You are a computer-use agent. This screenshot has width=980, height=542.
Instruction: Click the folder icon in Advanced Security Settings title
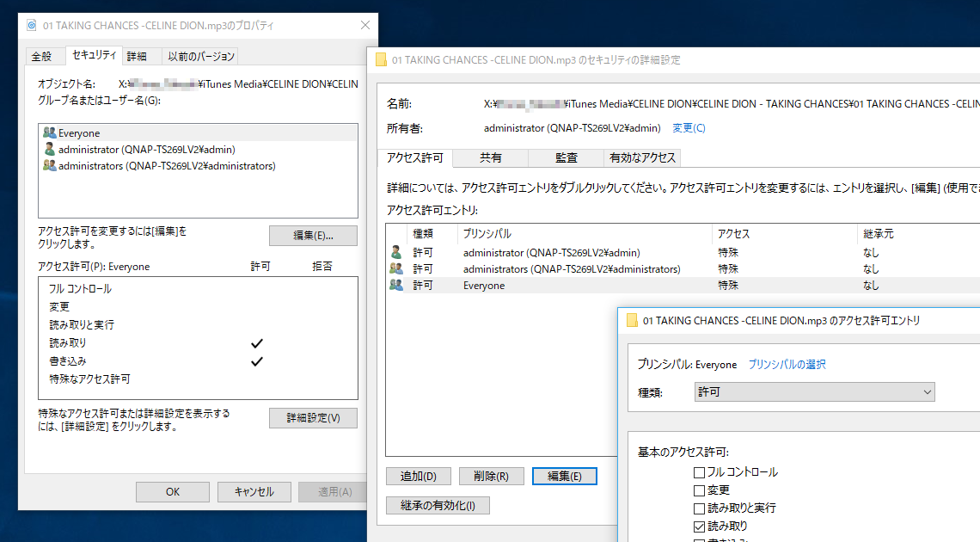pos(381,60)
